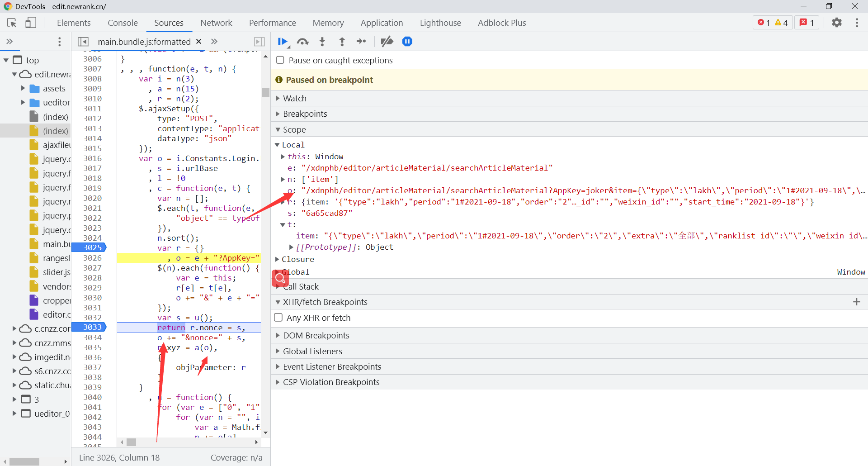Close the main.bundle.js:formatted tab
This screenshot has height=466, width=868.
[198, 42]
